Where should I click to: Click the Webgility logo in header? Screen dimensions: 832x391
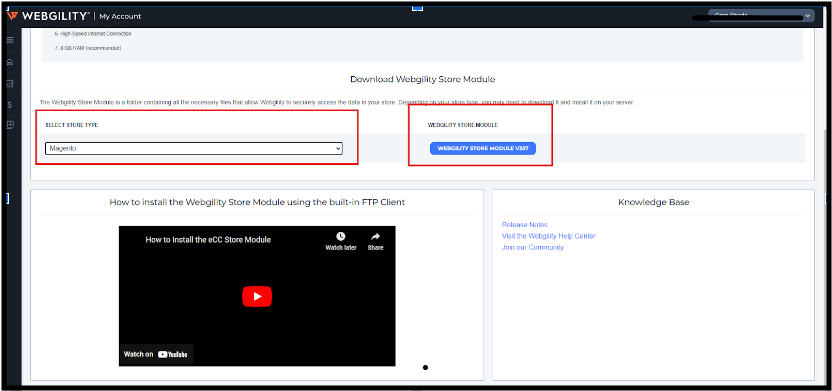tap(48, 16)
